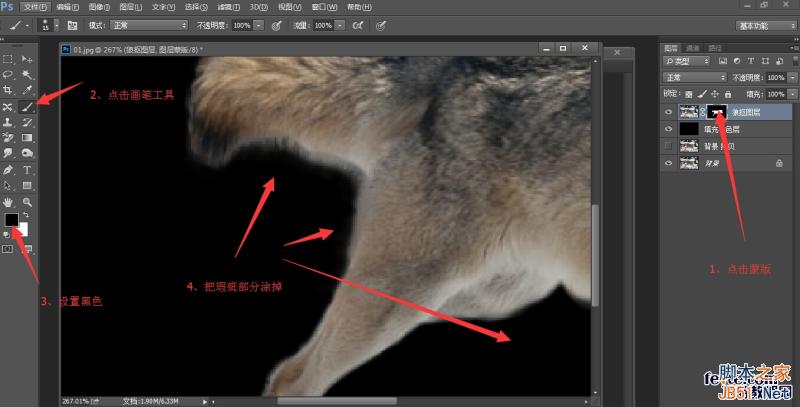Viewport: 800px width, 407px height.
Task: Open the 文件(F) menu
Action: coord(36,7)
